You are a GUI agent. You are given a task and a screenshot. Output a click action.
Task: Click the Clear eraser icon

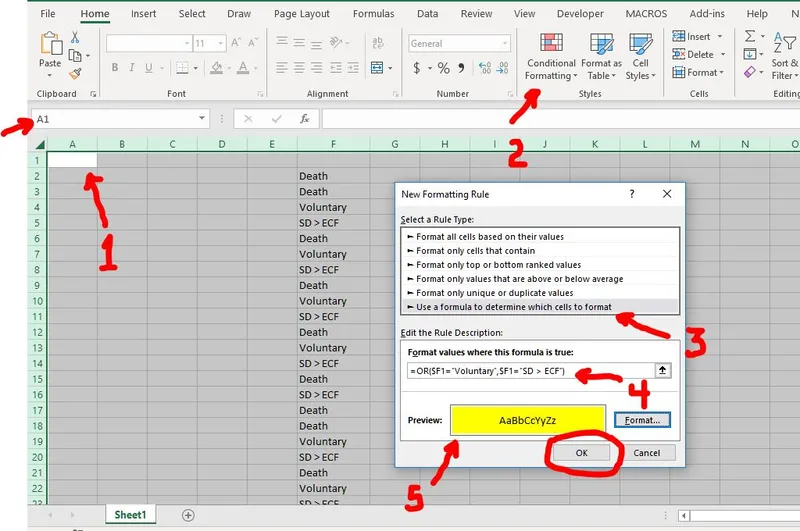click(x=749, y=72)
